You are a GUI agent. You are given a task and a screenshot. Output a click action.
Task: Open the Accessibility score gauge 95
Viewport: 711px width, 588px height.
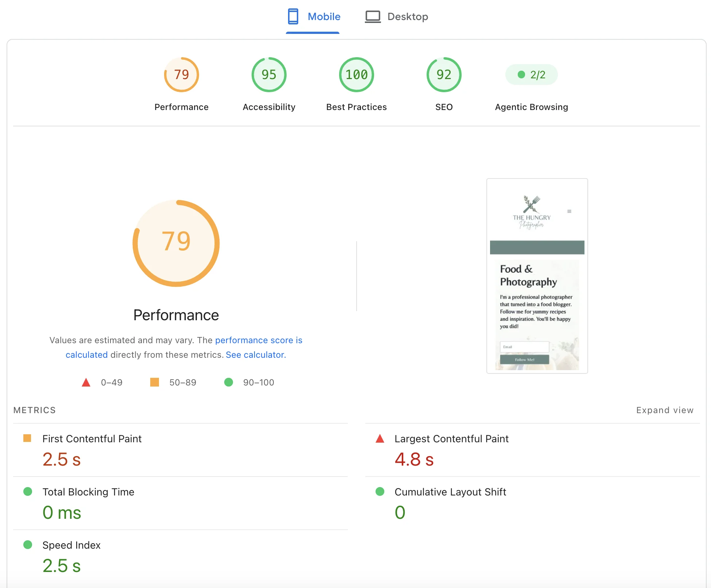pyautogui.click(x=269, y=75)
